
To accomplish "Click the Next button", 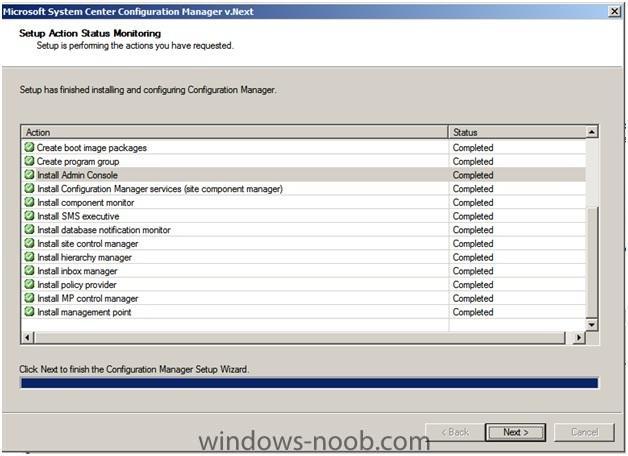I will tap(515, 432).
